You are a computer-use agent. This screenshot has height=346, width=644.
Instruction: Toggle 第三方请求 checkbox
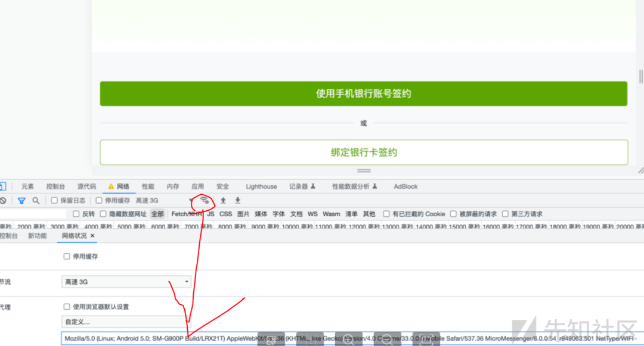[505, 214]
